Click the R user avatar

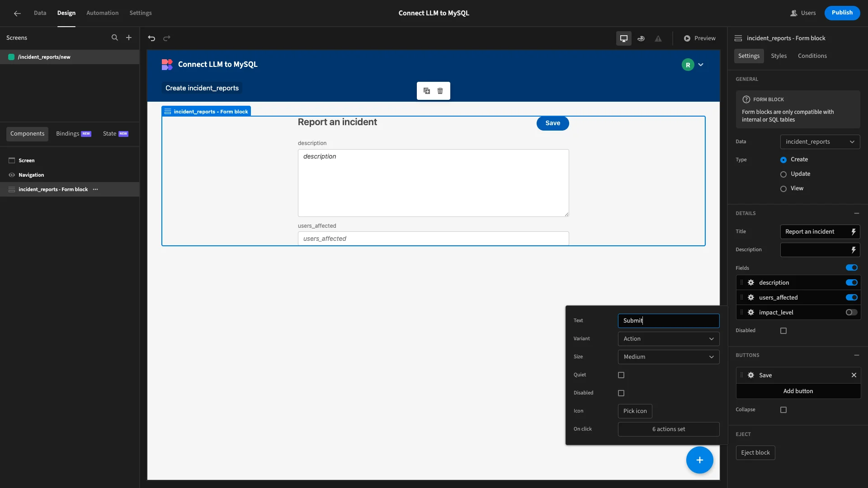[688, 65]
